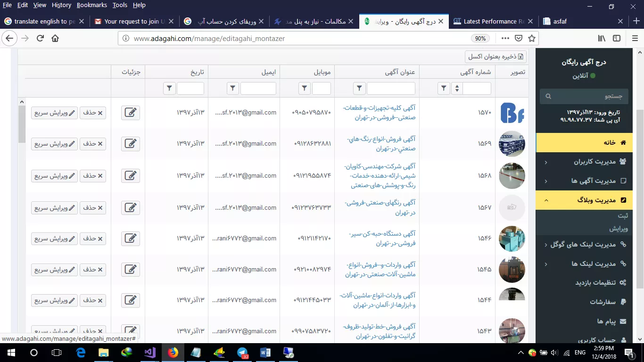Viewport: 644px width, 362px height.
Task: Click the Firefox home button
Action: click(x=55, y=38)
